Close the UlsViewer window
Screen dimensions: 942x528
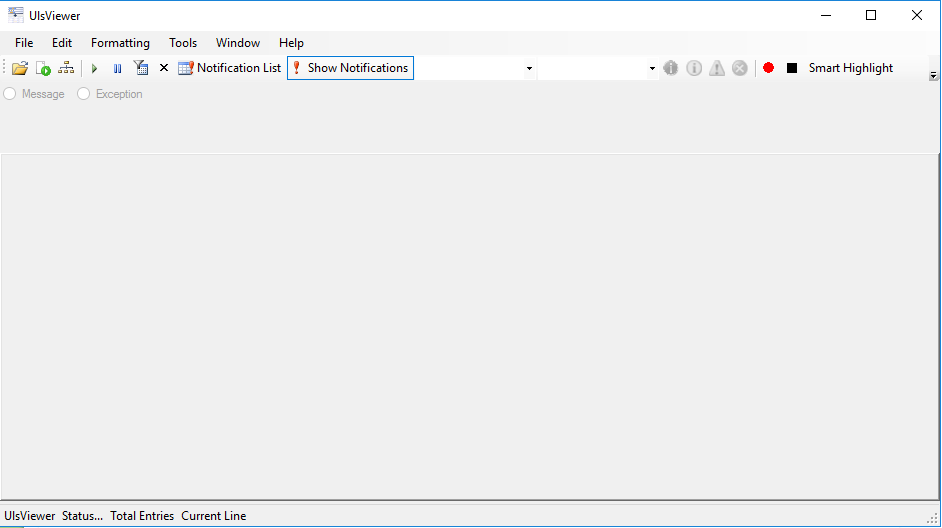click(x=917, y=15)
